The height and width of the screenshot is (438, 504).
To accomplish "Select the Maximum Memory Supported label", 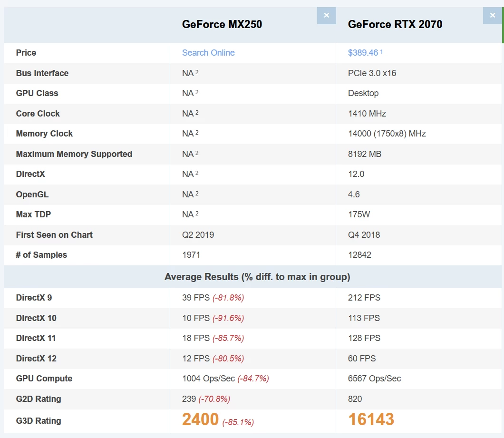I will point(74,154).
